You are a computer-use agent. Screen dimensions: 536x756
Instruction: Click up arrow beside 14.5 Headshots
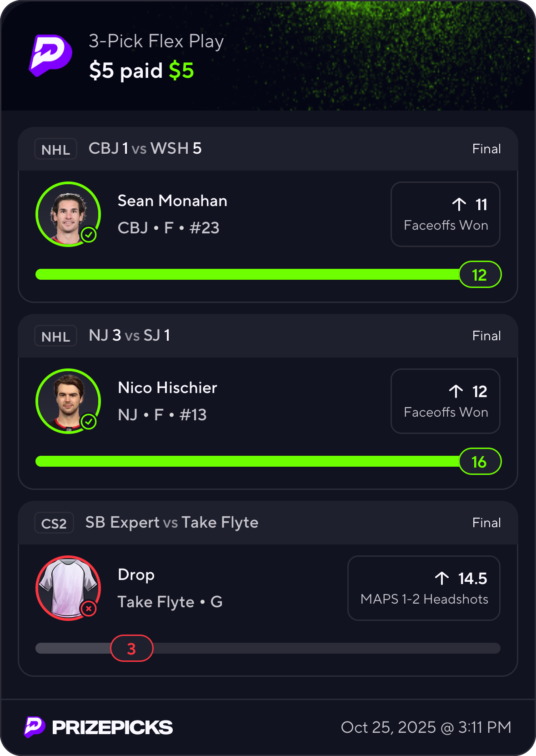click(442, 578)
